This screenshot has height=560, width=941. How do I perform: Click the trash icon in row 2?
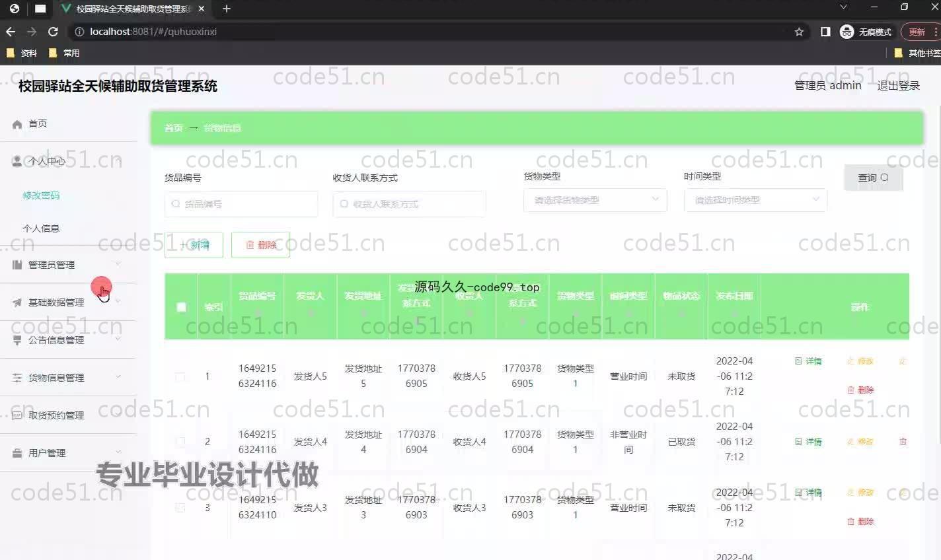click(903, 441)
